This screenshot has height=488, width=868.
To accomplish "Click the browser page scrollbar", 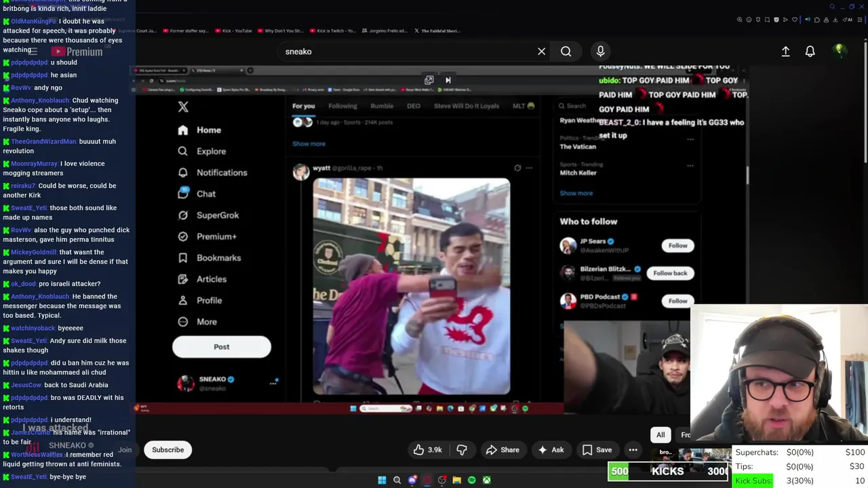I will click(x=865, y=102).
